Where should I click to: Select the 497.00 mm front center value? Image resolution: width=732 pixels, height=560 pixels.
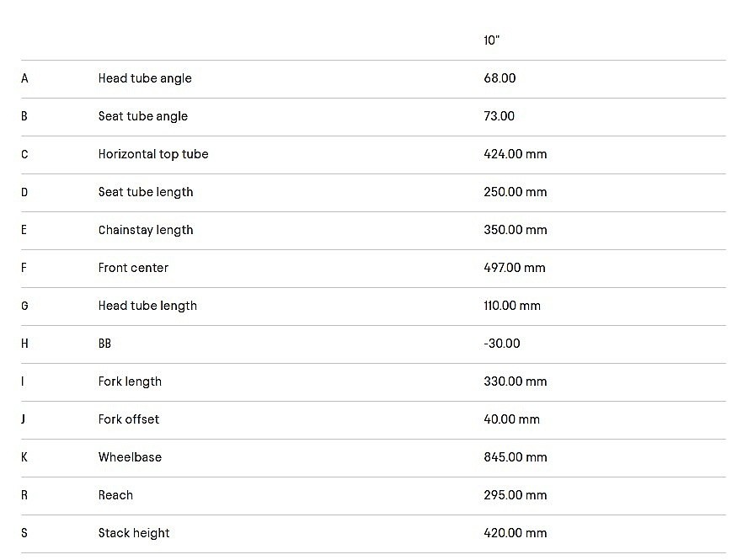[514, 268]
